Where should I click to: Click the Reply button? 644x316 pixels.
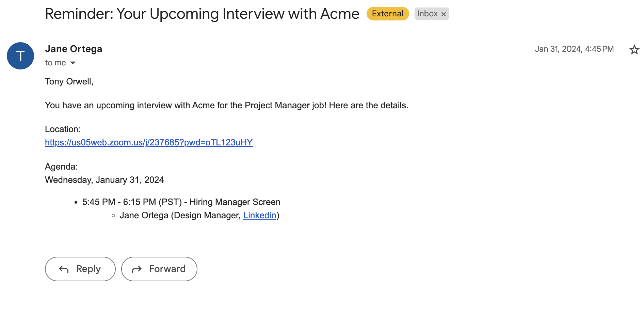coord(80,269)
